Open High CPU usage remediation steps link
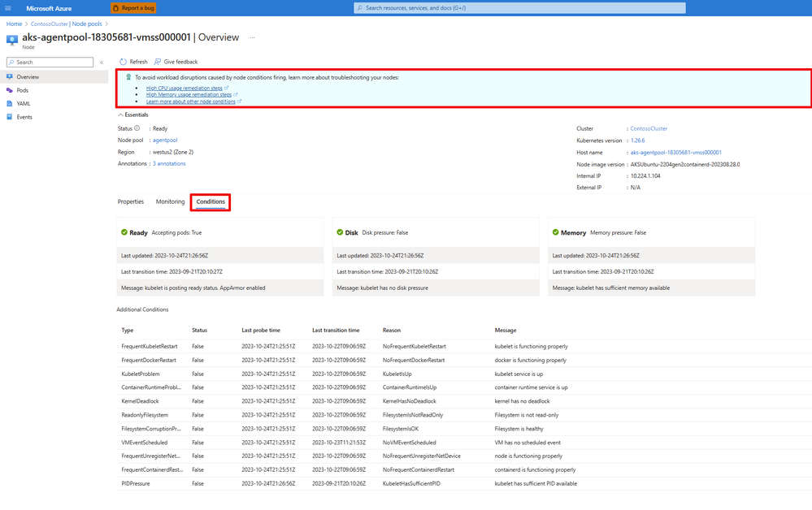The image size is (812, 510). (x=184, y=88)
